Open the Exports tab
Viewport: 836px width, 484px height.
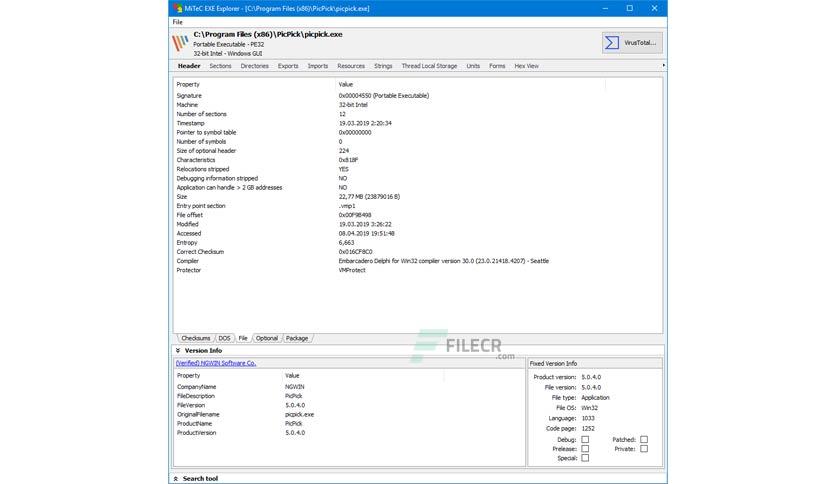click(288, 66)
